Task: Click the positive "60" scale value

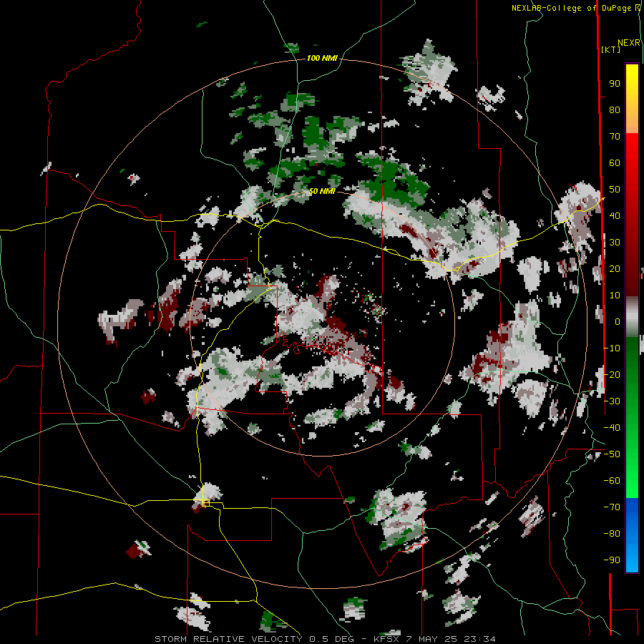Action: pos(615,163)
